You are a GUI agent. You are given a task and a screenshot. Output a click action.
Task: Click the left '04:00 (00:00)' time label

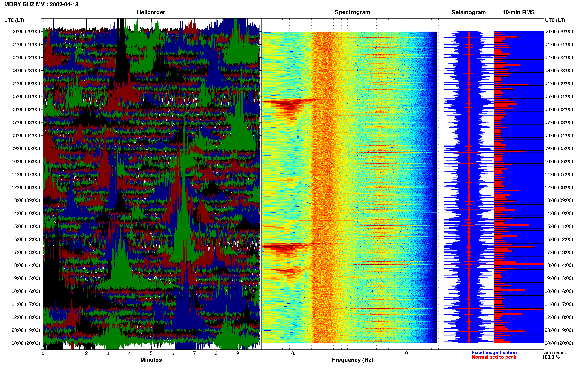point(26,83)
